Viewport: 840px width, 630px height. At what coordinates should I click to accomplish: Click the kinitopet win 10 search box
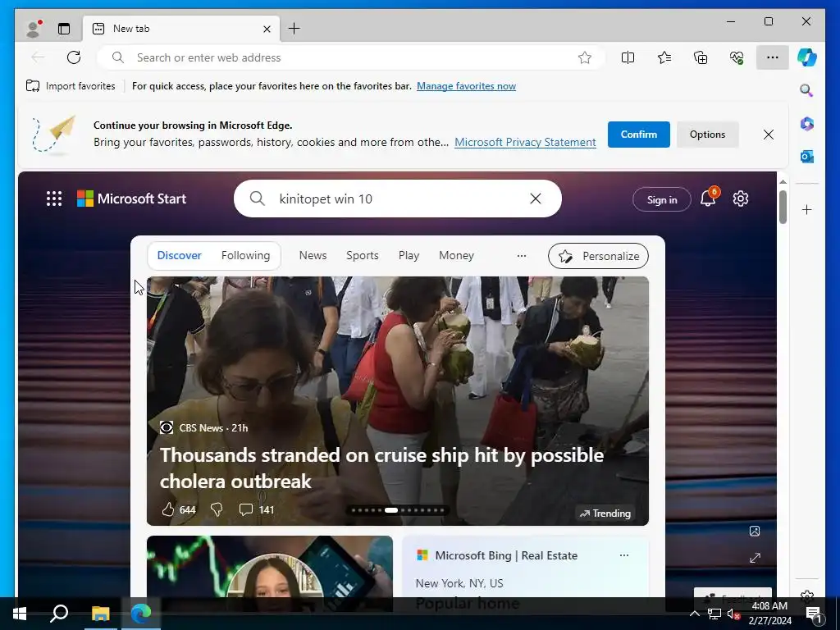(x=398, y=199)
